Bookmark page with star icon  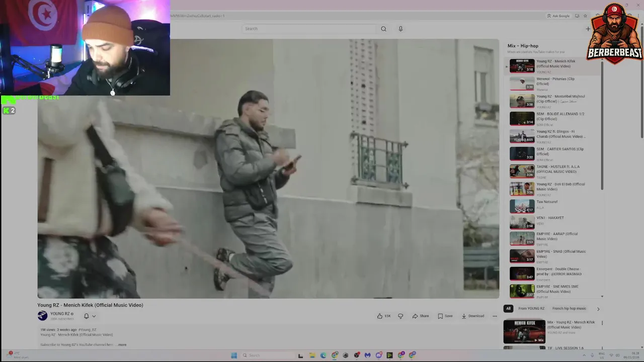point(585,16)
